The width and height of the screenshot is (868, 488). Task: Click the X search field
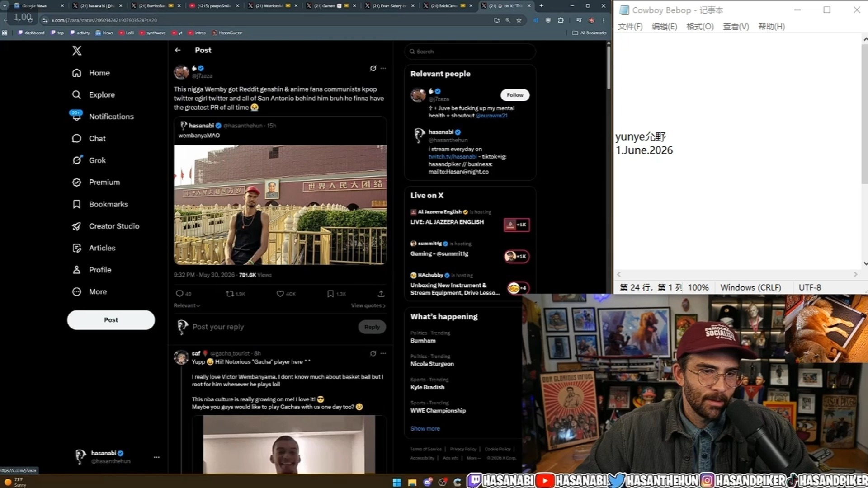coord(470,52)
